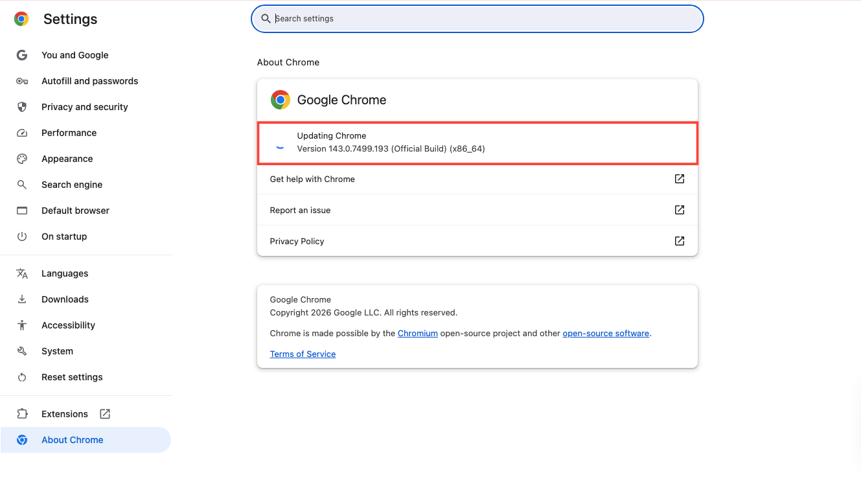Open the open-source software link

(x=606, y=333)
